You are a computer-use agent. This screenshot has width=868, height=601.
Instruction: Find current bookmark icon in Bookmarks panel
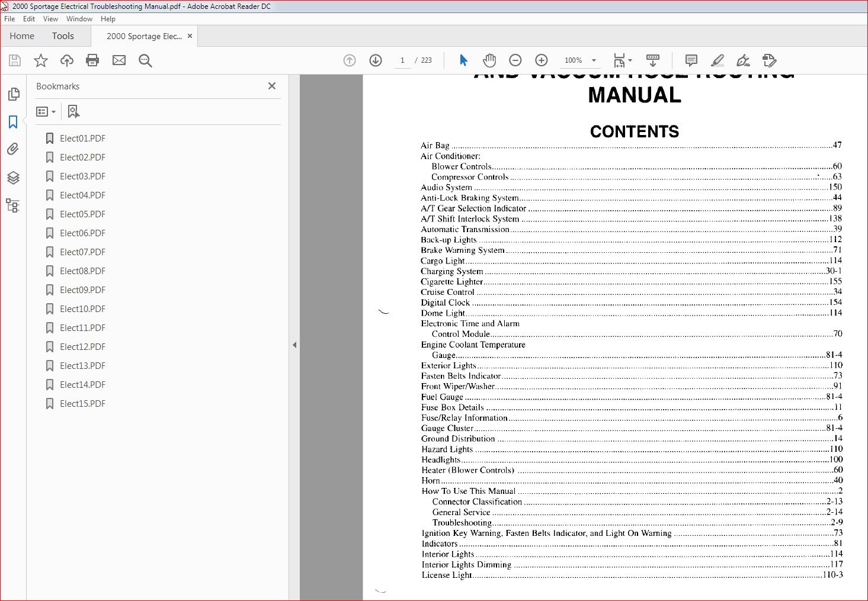pos(73,111)
